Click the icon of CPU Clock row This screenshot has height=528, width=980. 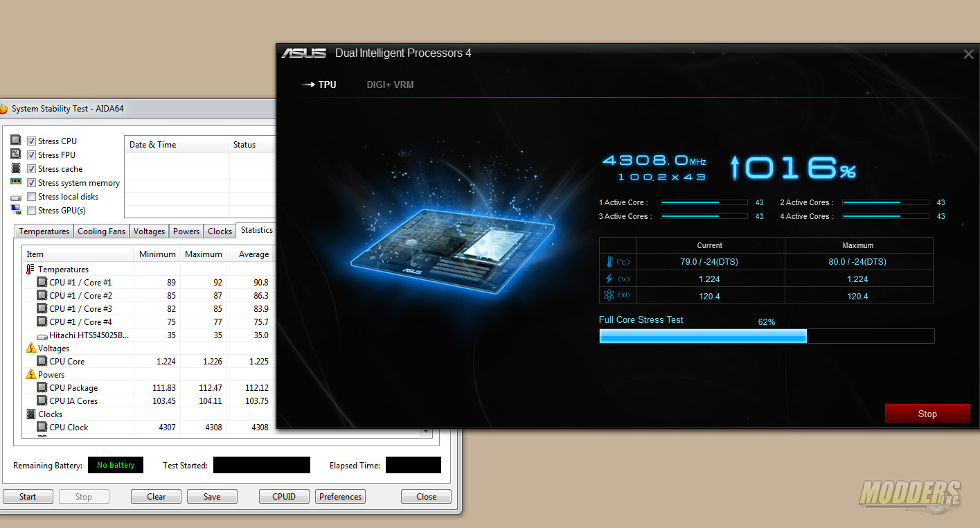click(x=42, y=427)
